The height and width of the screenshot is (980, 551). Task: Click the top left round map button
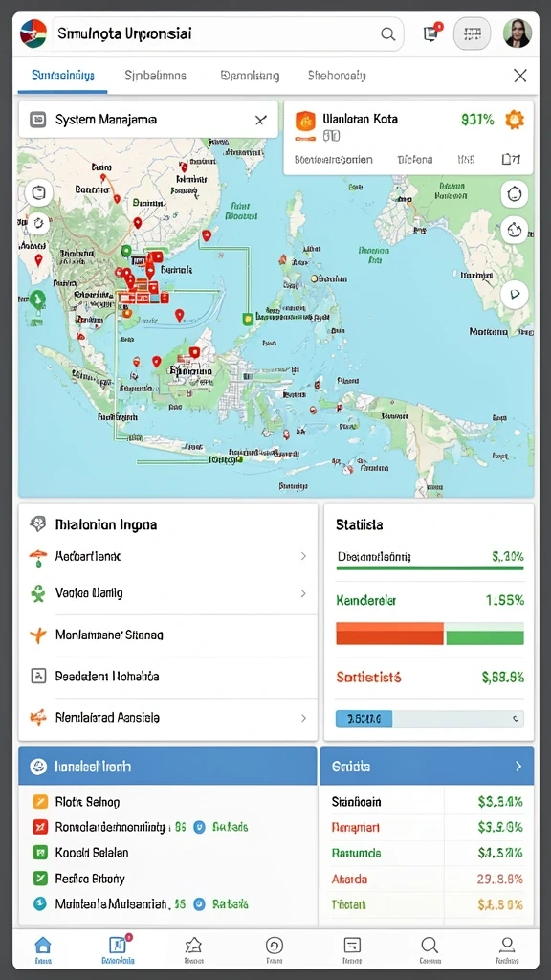point(38,193)
